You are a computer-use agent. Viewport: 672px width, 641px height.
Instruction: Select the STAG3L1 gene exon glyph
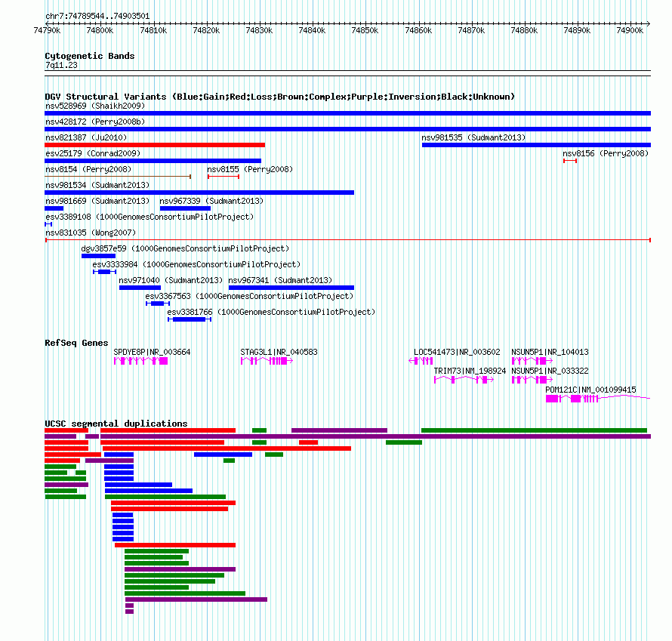tap(267, 361)
